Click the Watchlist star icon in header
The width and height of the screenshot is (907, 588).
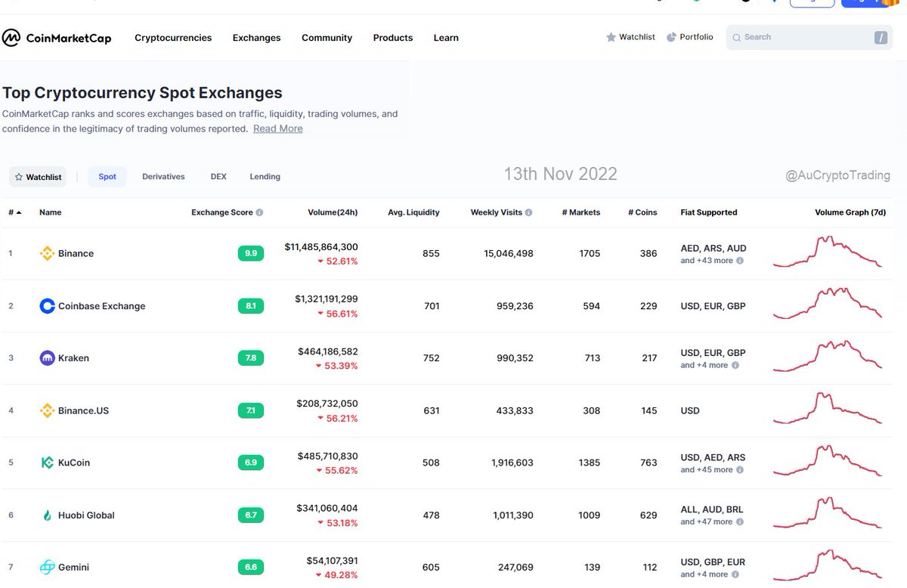tap(611, 37)
